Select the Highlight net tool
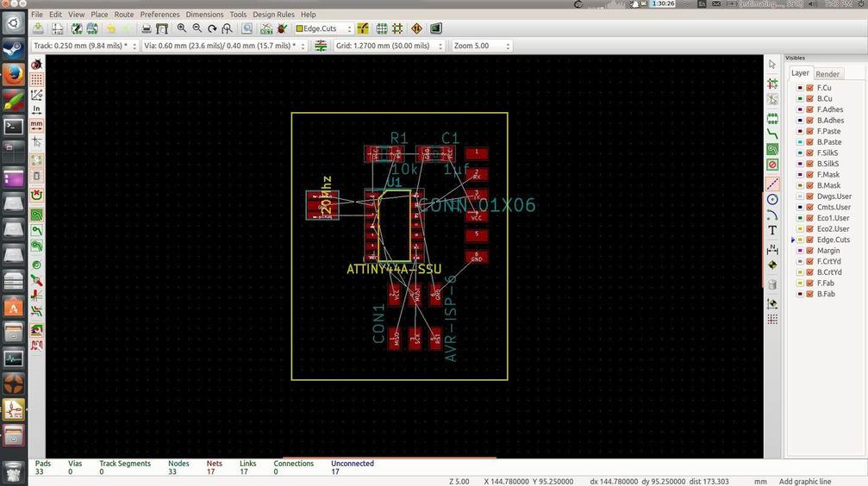Viewport: 868px width, 486px height. pos(773,84)
